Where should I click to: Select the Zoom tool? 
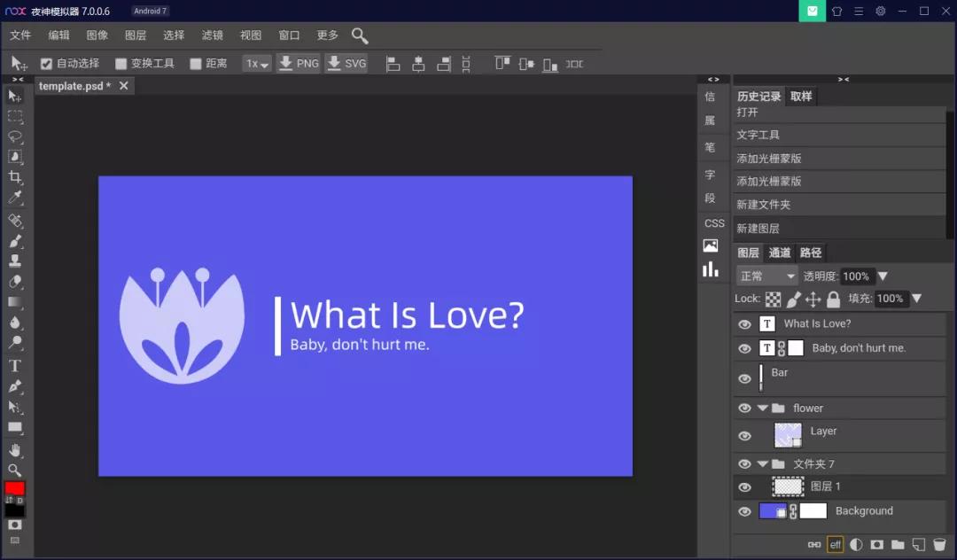[16, 470]
